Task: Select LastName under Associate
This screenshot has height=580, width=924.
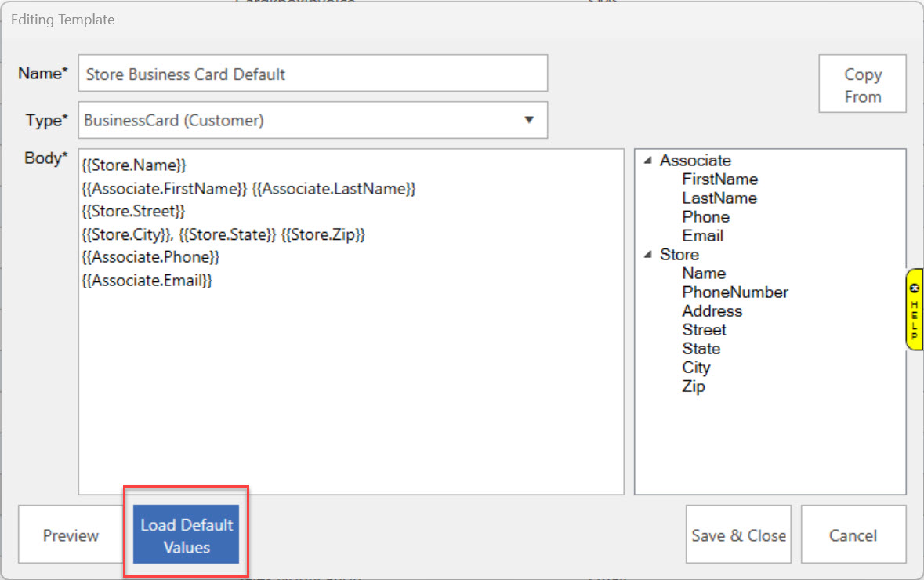Action: pyautogui.click(x=719, y=198)
